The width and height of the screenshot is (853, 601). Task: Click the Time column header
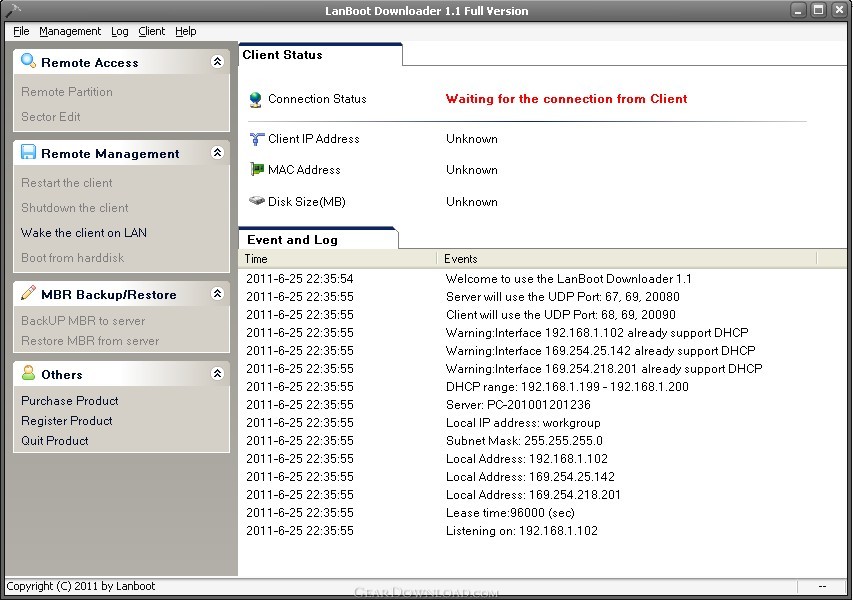click(338, 259)
